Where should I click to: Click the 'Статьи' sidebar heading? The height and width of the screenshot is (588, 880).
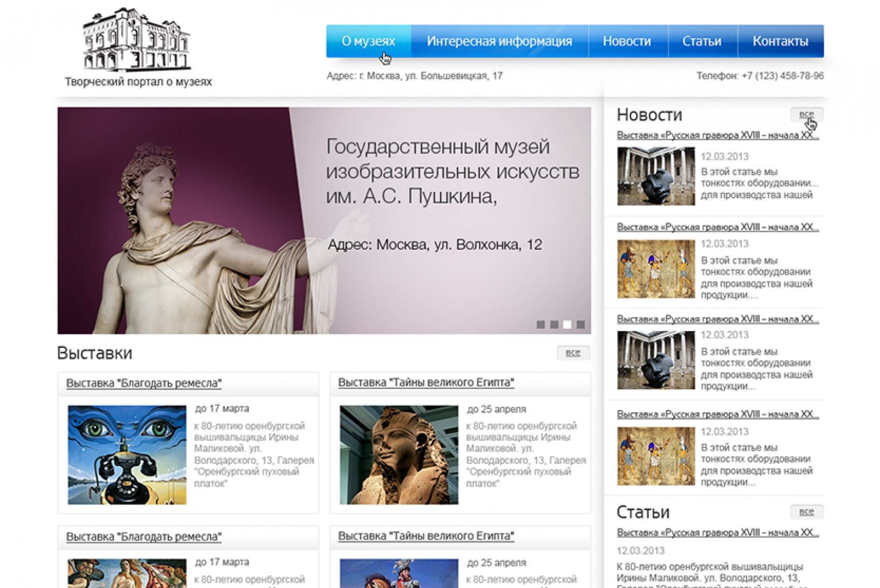643,512
